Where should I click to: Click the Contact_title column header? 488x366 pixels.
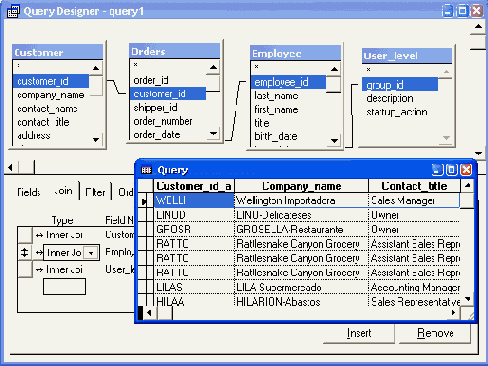(414, 186)
